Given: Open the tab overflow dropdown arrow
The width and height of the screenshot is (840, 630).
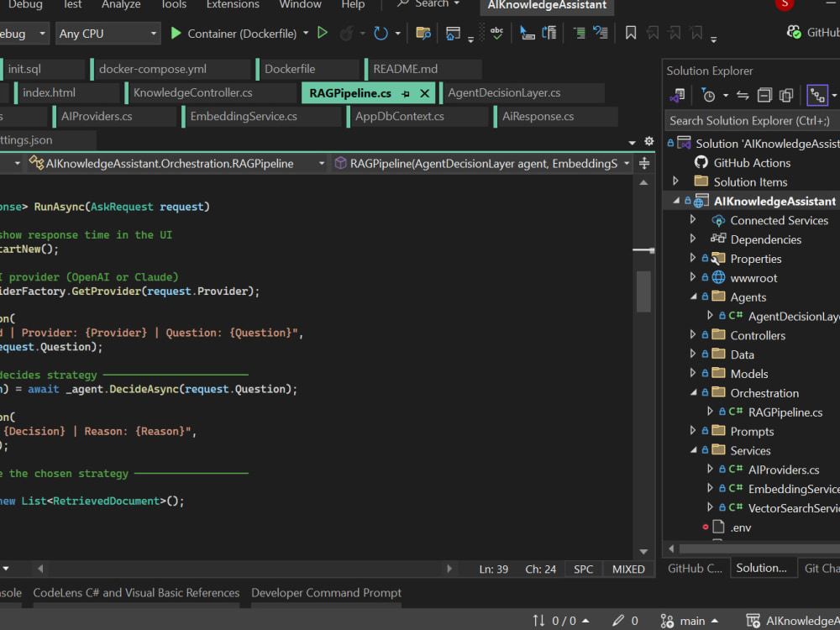Looking at the screenshot, I should (x=633, y=143).
